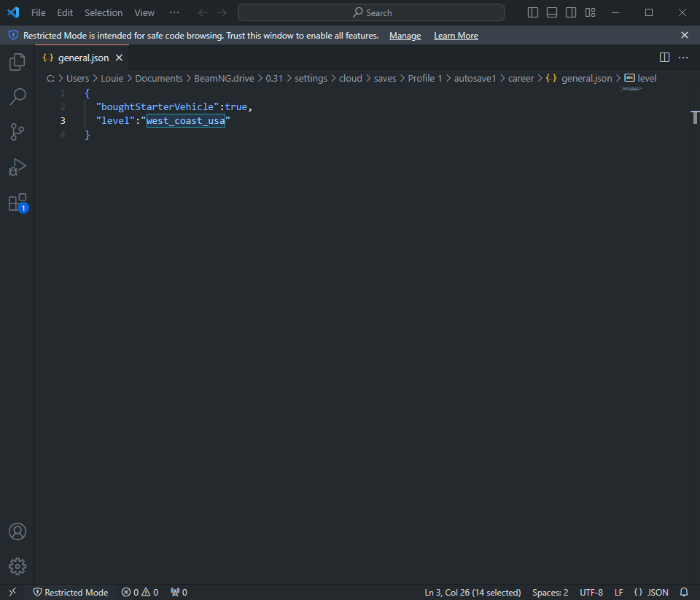Open the general.json breadcrumb item
Image resolution: width=700 pixels, height=600 pixels.
coord(579,78)
